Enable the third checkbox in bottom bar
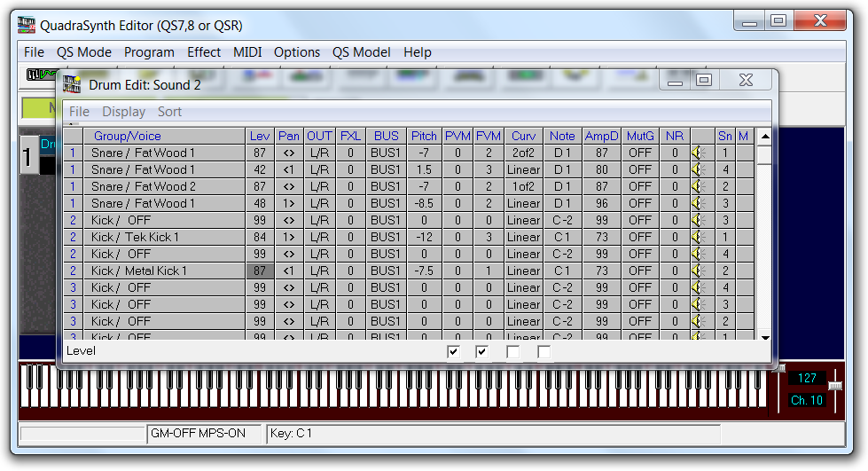868x471 pixels. [x=513, y=353]
